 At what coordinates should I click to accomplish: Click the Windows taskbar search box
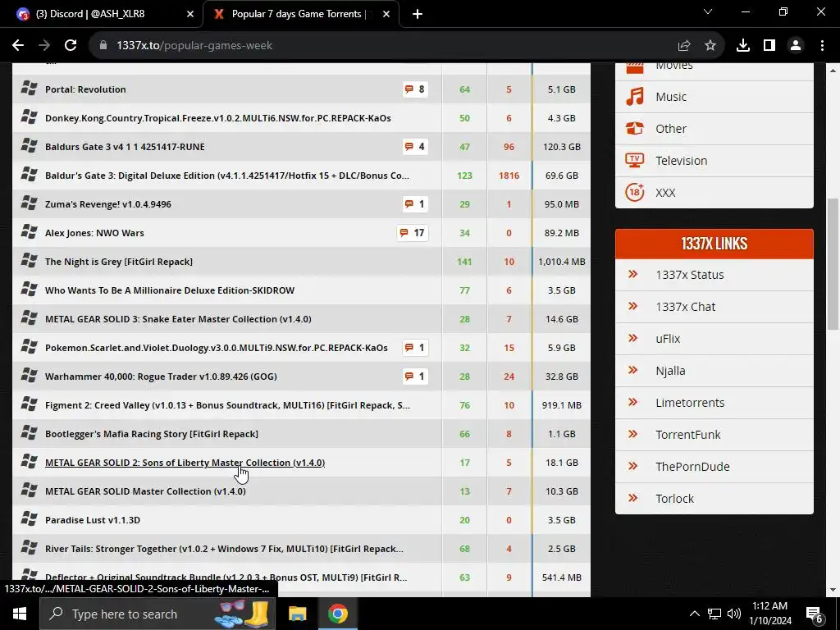(157, 614)
